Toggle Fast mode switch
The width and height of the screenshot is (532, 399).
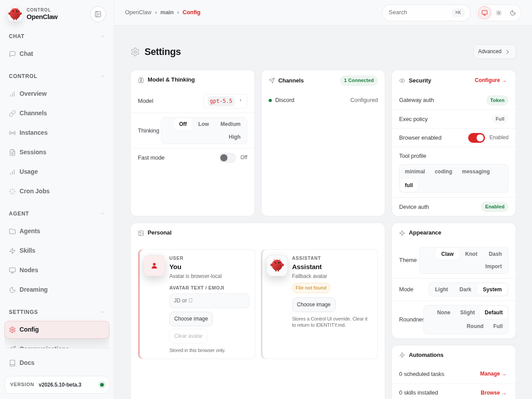[x=227, y=158]
